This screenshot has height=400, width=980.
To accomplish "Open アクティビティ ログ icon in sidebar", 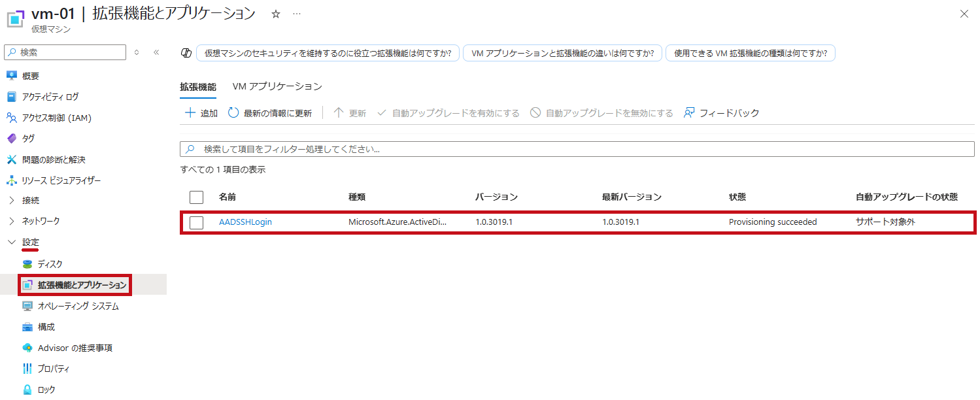I will [11, 97].
